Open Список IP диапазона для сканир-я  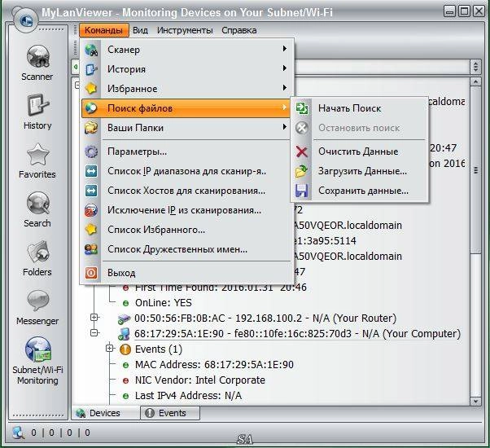(x=186, y=171)
